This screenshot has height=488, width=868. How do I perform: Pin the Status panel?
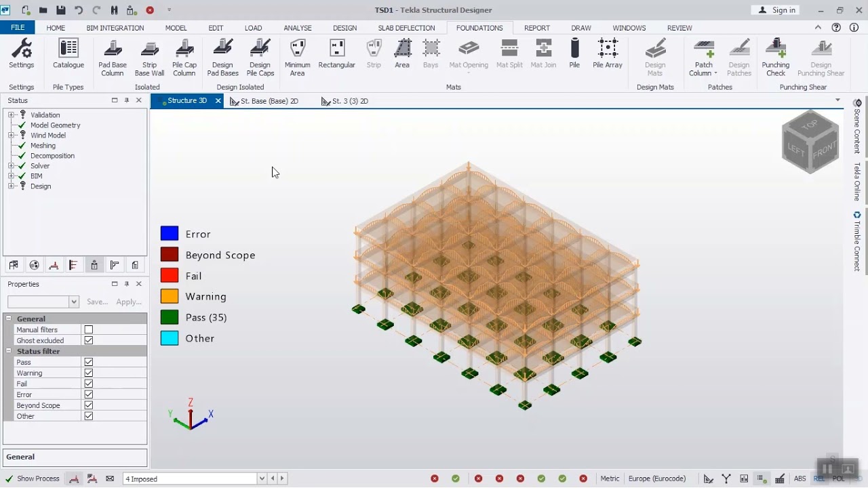127,100
